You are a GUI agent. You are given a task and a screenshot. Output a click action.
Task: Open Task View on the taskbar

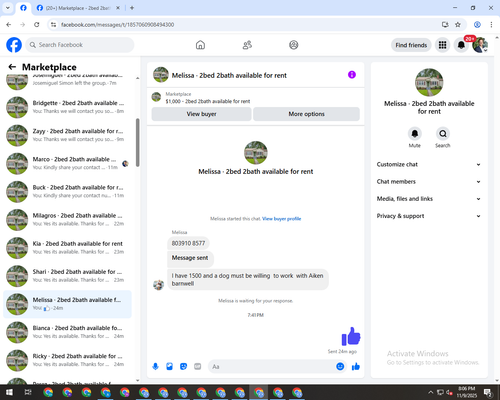point(28,392)
